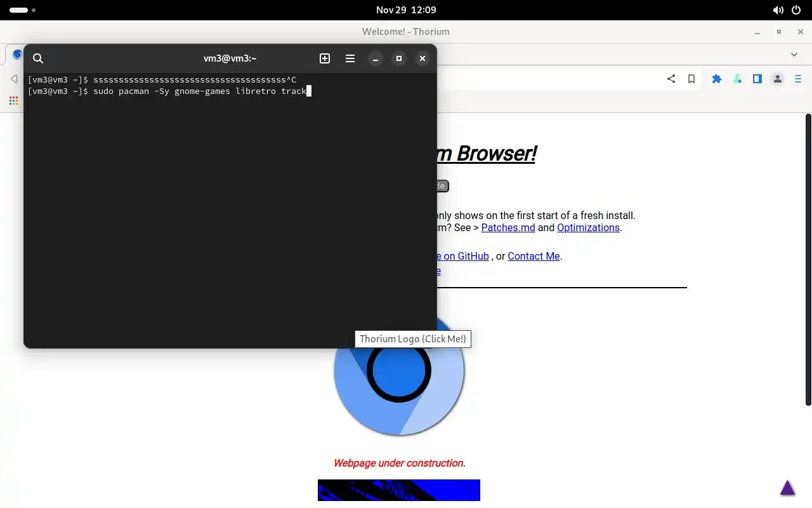This screenshot has height=508, width=812.
Task: Open the terminal hamburger menu
Action: (x=350, y=58)
